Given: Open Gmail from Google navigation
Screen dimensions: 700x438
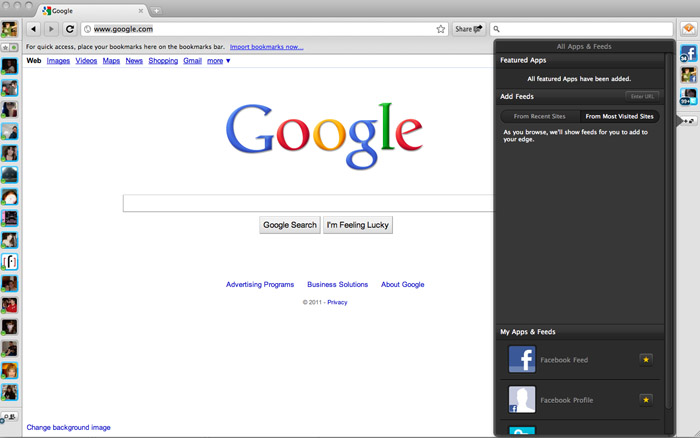Looking at the screenshot, I should [192, 61].
